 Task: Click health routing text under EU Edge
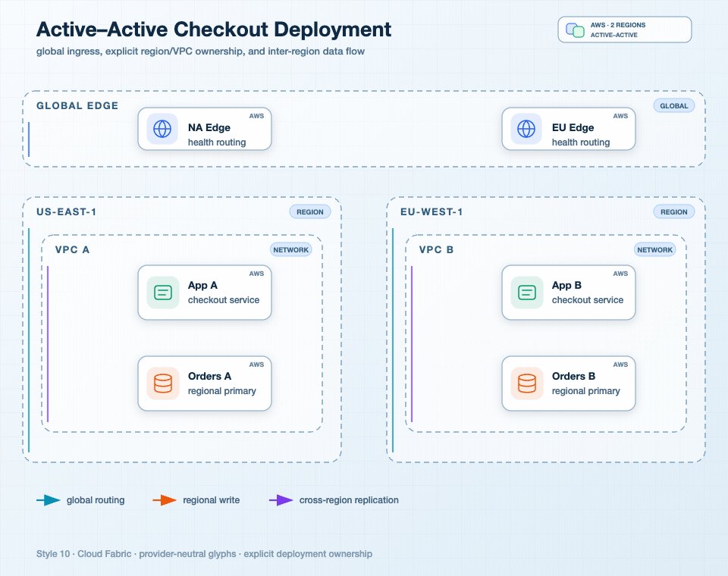(x=581, y=142)
